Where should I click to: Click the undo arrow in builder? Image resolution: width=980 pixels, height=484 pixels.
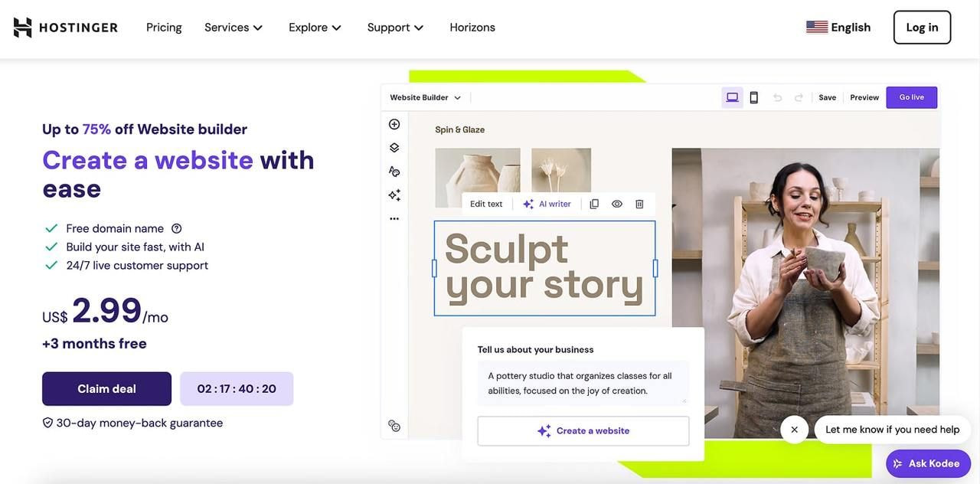click(x=778, y=97)
